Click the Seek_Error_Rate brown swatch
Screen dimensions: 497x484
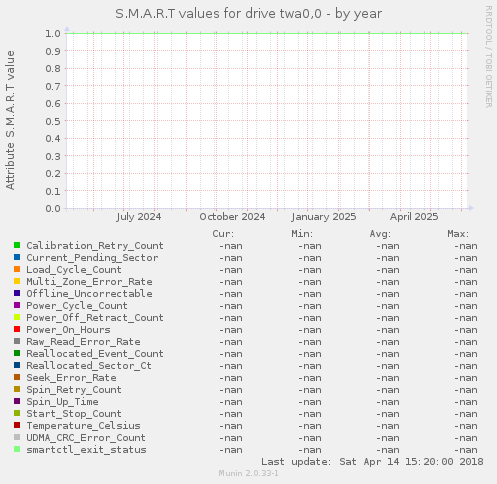coord(17,377)
